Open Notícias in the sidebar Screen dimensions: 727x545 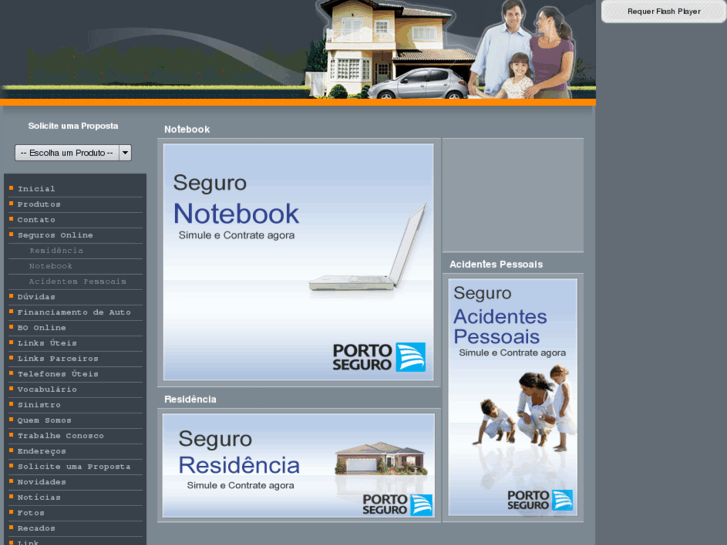[39, 497]
